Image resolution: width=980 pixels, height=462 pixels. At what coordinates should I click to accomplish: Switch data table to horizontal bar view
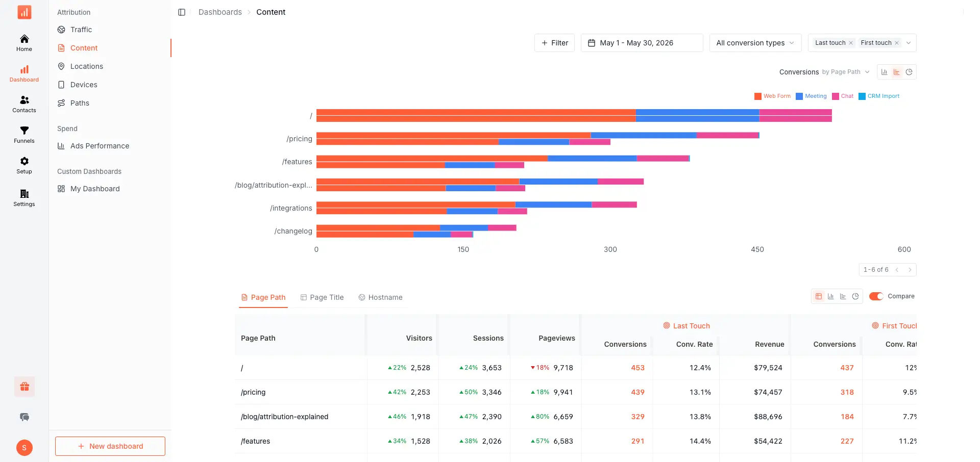(x=843, y=296)
